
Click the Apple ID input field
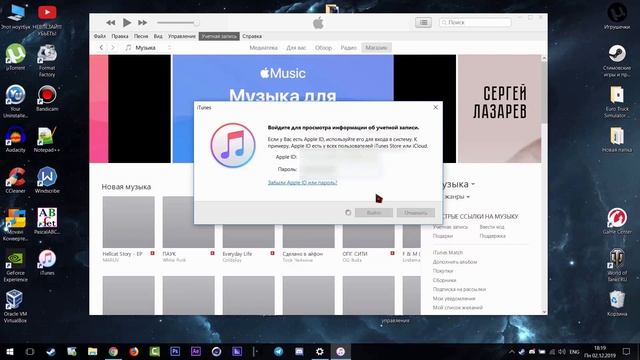339,157
